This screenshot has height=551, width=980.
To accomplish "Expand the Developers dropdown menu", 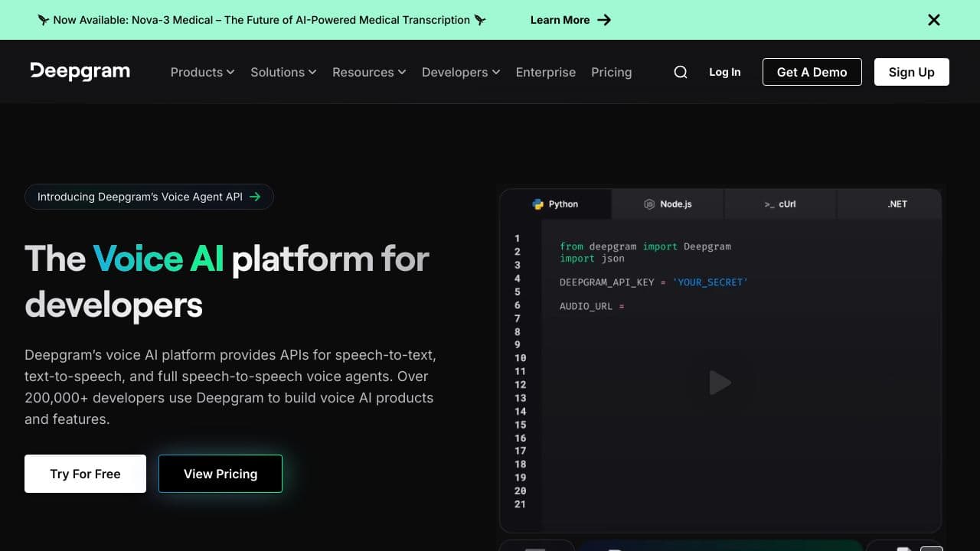I will [461, 72].
